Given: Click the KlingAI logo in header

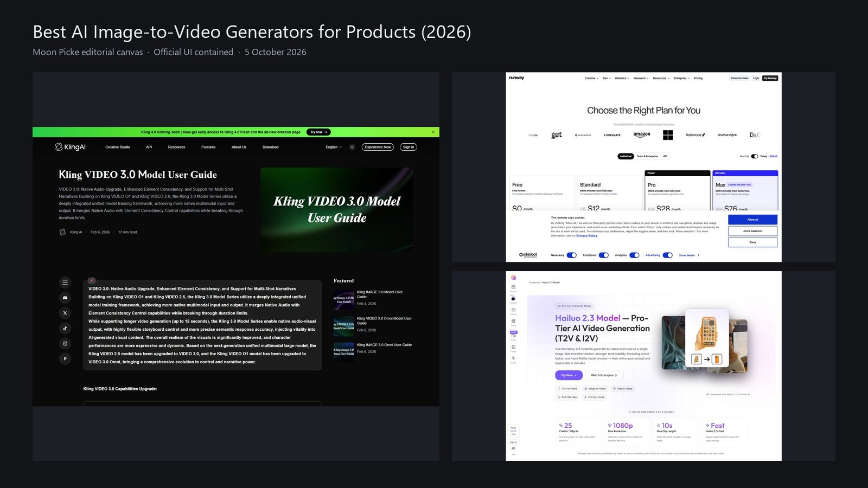Looking at the screenshot, I should (70, 147).
